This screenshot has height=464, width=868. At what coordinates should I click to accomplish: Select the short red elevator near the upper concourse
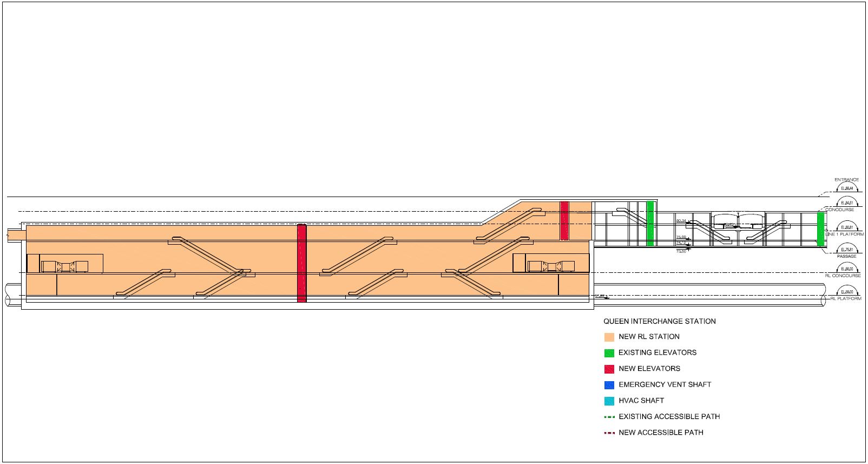coord(564,220)
